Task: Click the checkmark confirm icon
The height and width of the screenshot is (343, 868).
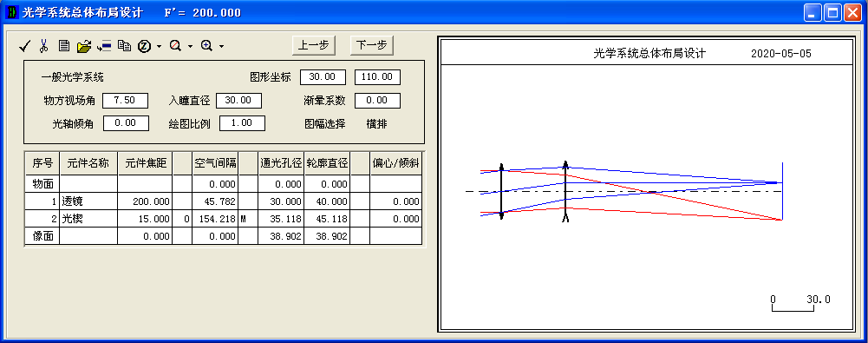Action: [x=24, y=47]
